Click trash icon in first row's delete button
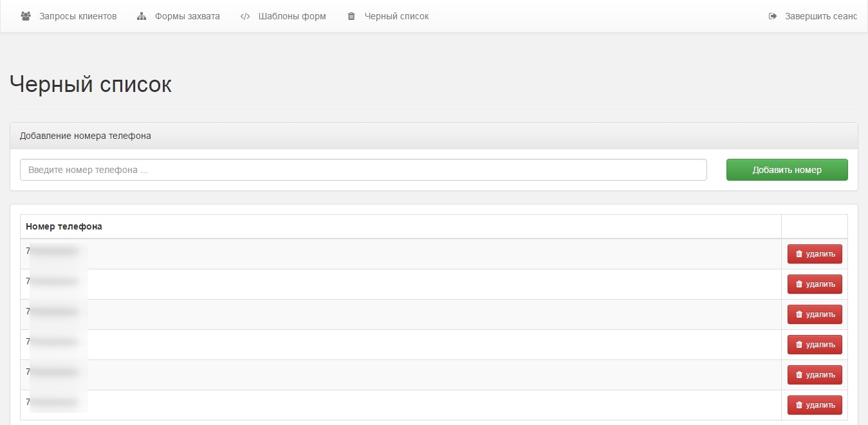The height and width of the screenshot is (425, 868). (799, 254)
